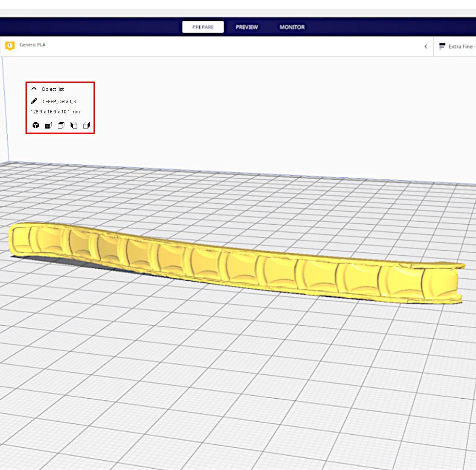Switch to the PREVIEW stage tab
Screen dimensions: 476x470
[x=246, y=27]
